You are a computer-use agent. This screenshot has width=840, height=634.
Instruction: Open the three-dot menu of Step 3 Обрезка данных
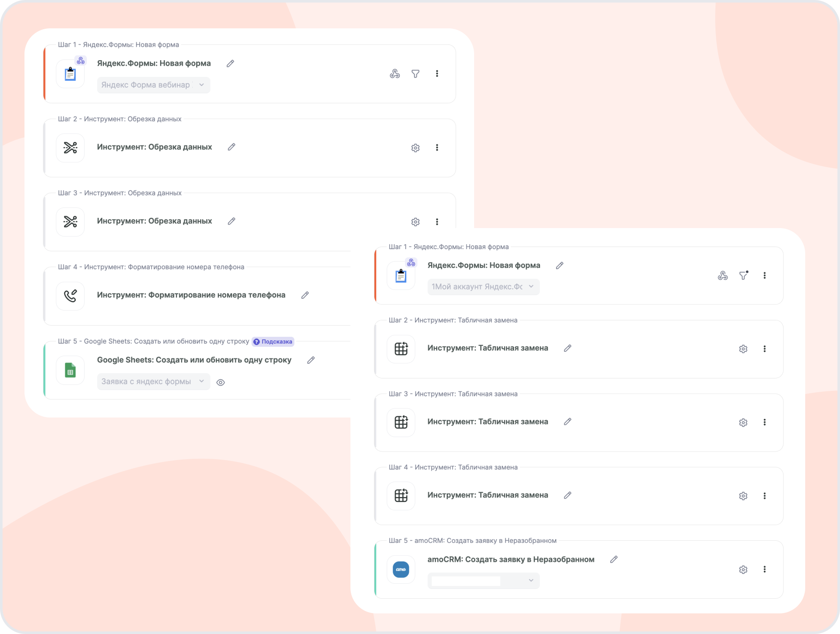pyautogui.click(x=437, y=222)
